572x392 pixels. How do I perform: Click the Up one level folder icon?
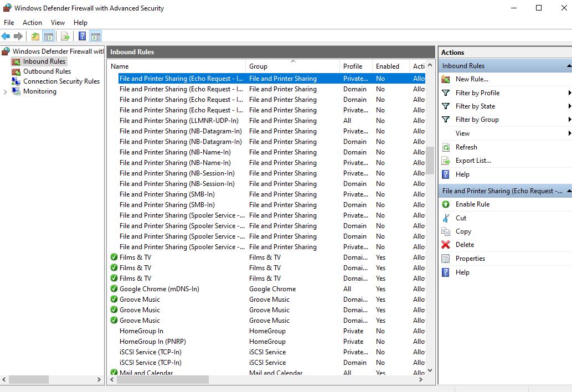(35, 36)
